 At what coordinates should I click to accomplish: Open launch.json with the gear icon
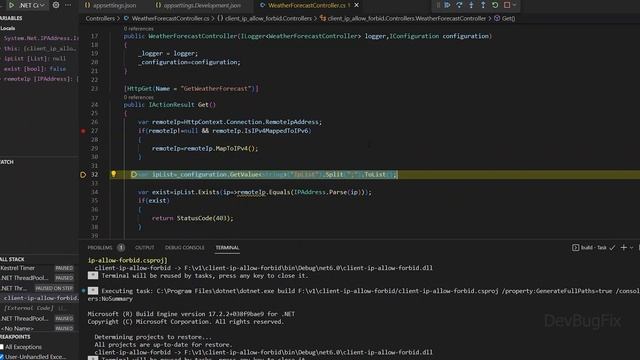point(56,5)
